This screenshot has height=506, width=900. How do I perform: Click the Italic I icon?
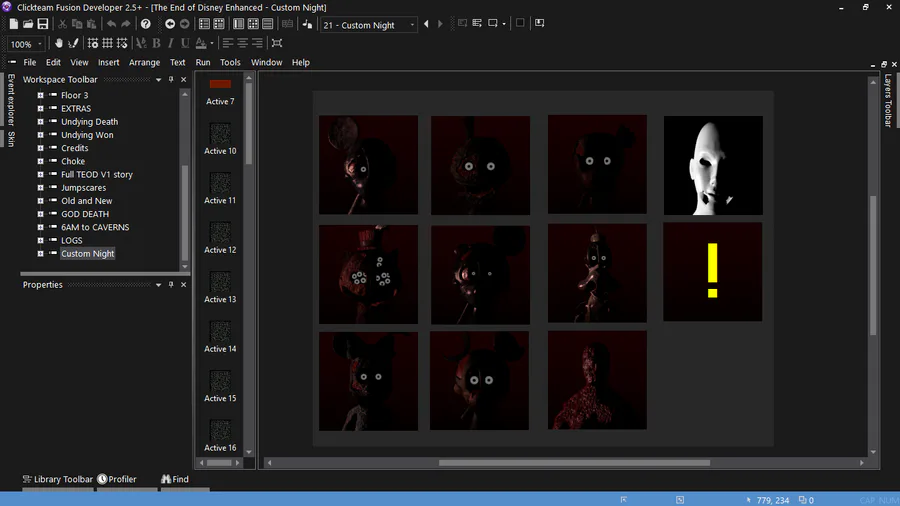[170, 43]
